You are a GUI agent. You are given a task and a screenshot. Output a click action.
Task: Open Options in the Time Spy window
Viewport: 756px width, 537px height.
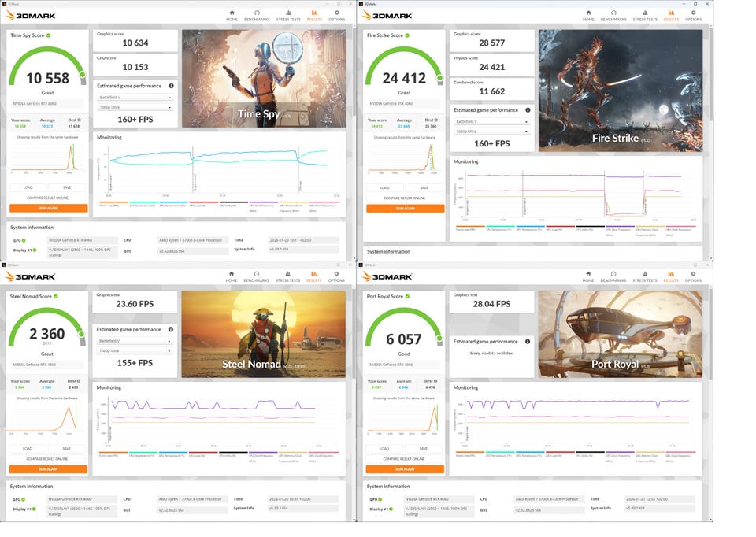point(337,16)
